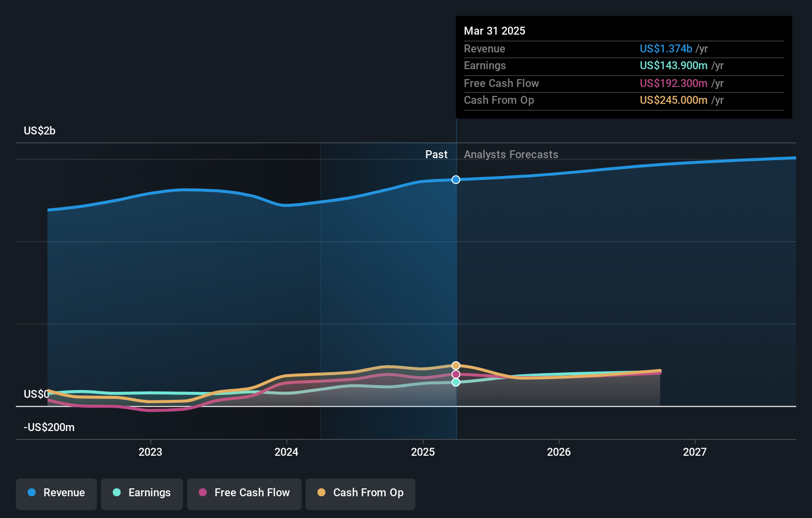Click the US$0 y-axis label
The width and height of the screenshot is (812, 518).
point(37,394)
